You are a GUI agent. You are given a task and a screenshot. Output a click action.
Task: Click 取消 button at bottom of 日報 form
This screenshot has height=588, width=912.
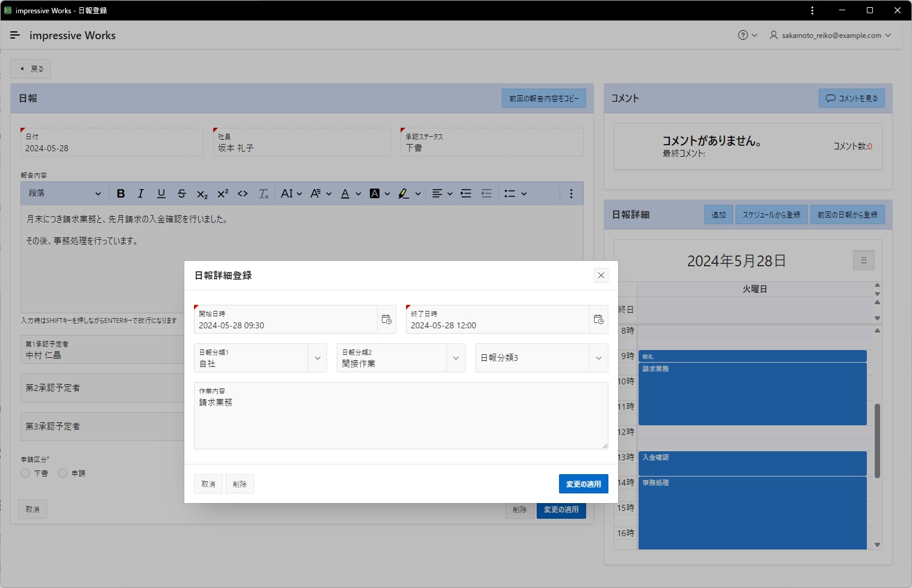tap(33, 509)
